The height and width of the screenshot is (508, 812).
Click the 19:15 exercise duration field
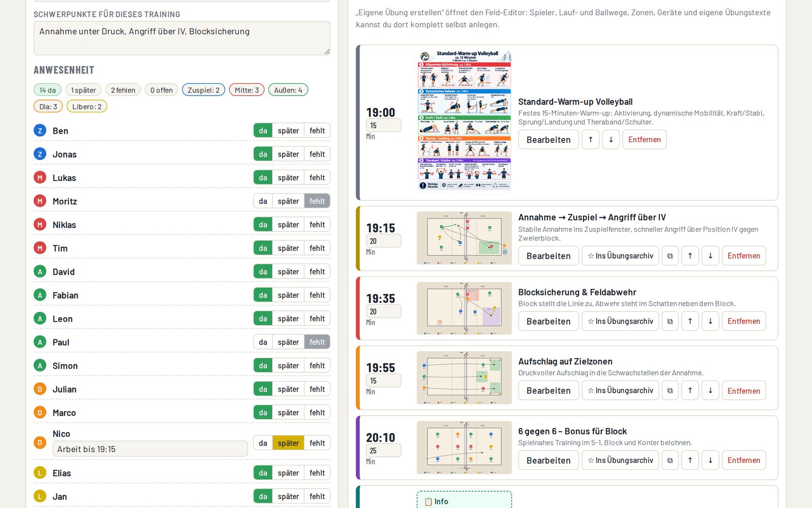pyautogui.click(x=383, y=241)
